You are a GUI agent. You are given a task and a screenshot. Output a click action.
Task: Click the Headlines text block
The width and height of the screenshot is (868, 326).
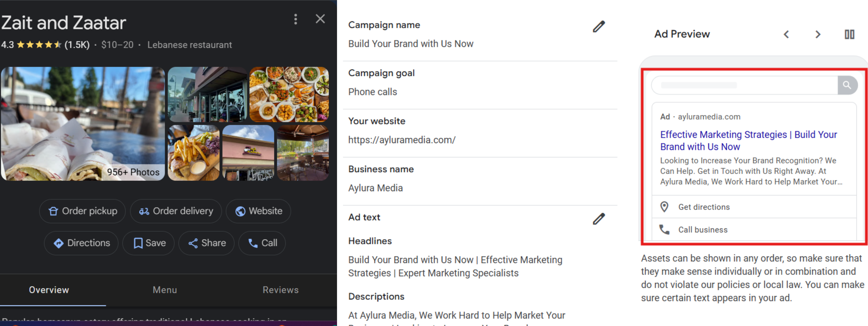(455, 266)
